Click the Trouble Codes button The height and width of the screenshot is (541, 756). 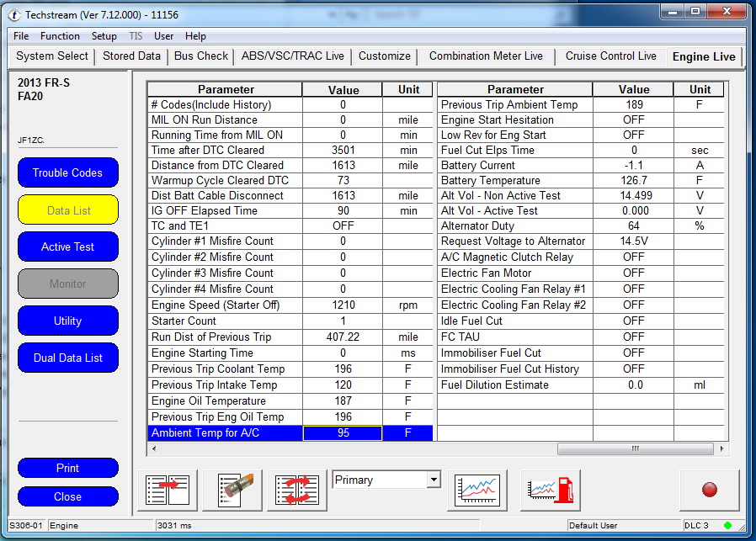(x=67, y=172)
